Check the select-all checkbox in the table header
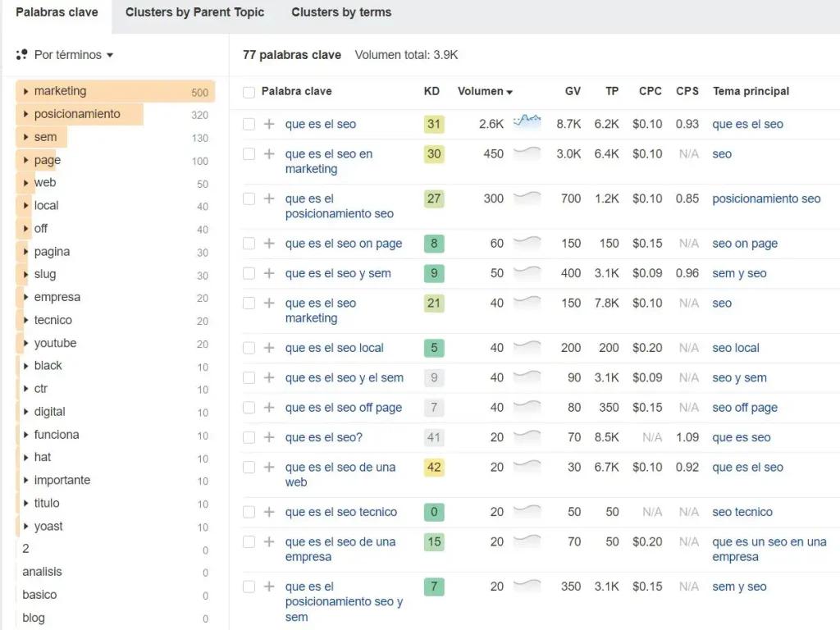840x630 pixels. [x=249, y=91]
